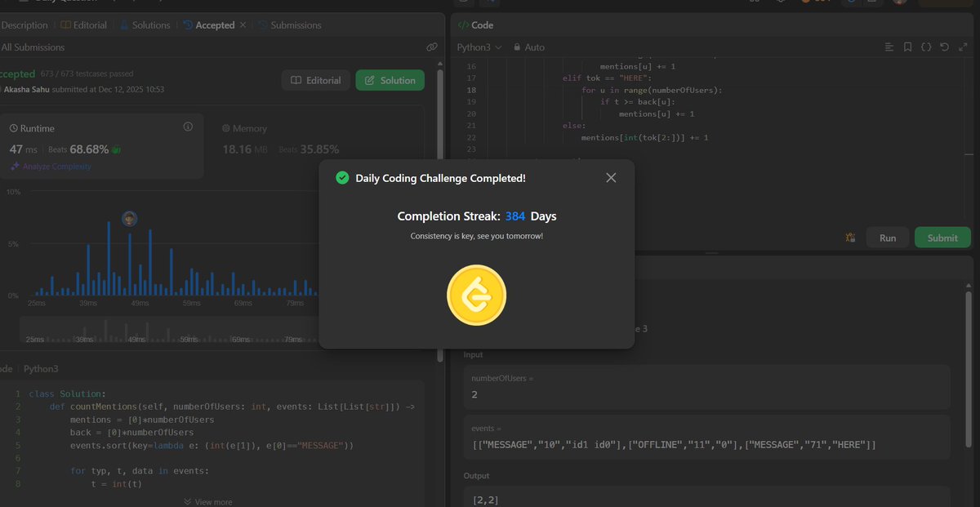The width and height of the screenshot is (980, 507).
Task: Expand the solution code with View more
Action: tap(207, 500)
